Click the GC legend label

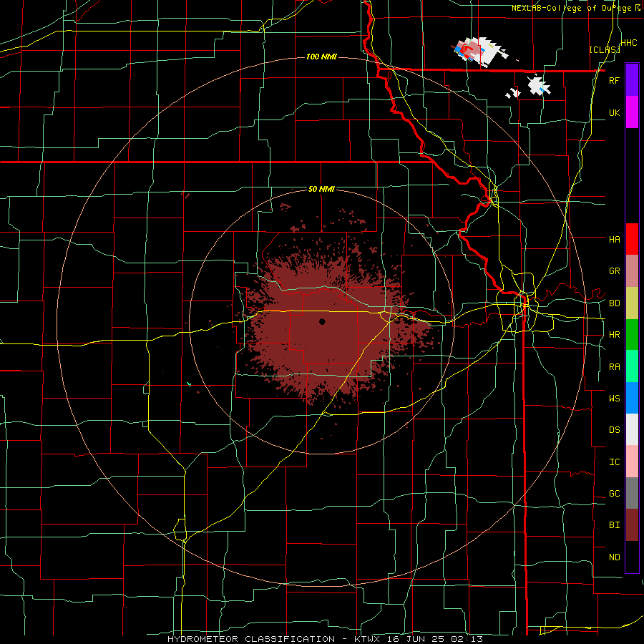(614, 494)
